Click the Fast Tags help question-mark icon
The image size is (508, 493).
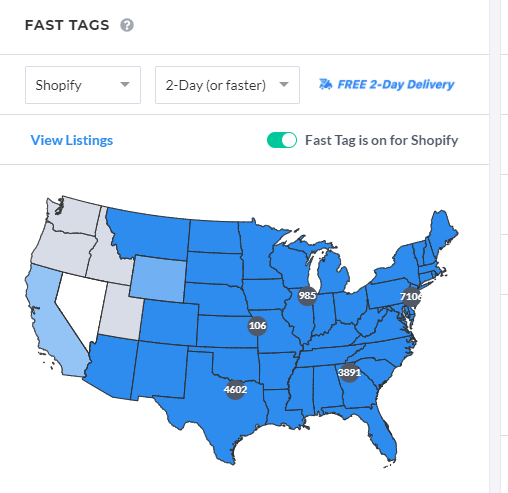127,25
